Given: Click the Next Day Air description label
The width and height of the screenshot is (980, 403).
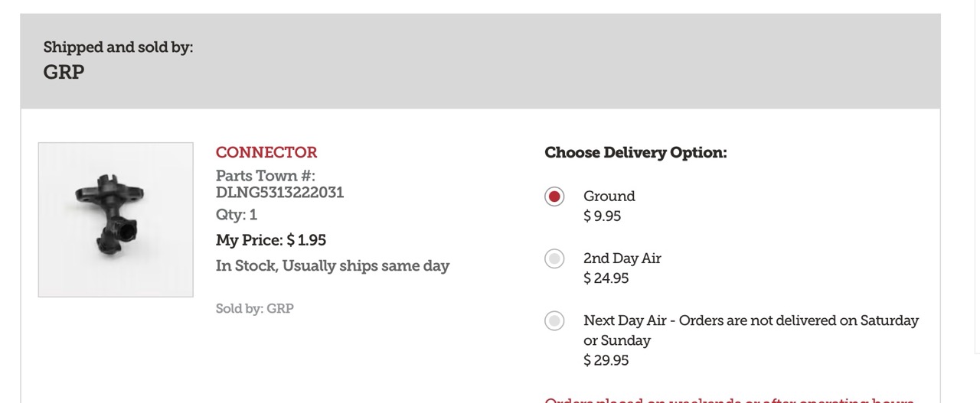Looking at the screenshot, I should click(751, 330).
